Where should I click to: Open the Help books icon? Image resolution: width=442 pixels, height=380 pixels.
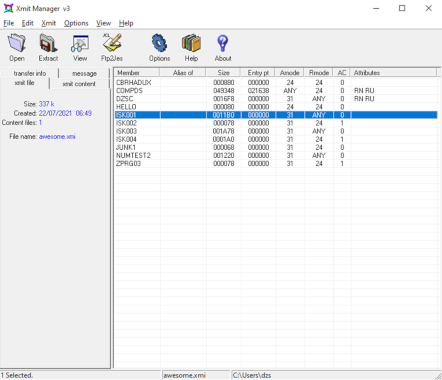tap(191, 48)
